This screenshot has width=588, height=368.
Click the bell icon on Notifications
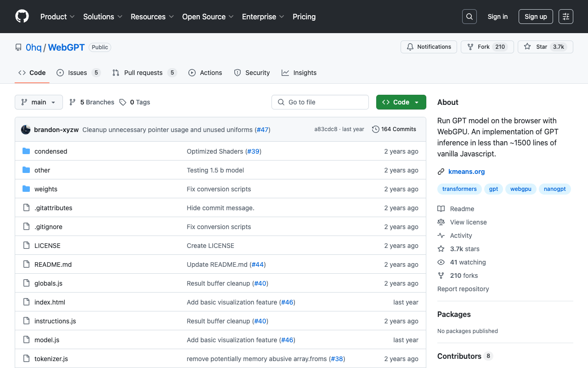tap(410, 47)
